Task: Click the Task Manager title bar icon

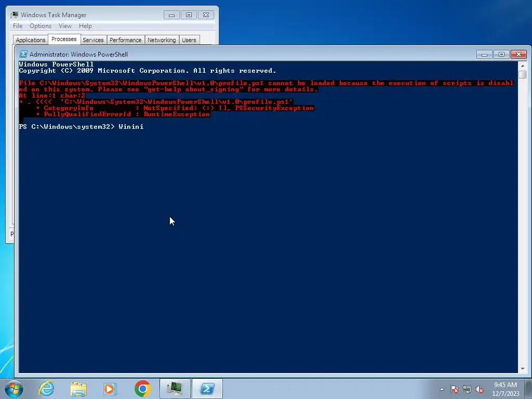Action: [14, 15]
